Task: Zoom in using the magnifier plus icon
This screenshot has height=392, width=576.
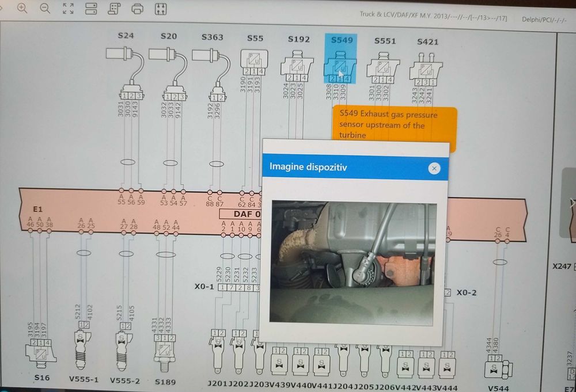Action: pos(22,7)
